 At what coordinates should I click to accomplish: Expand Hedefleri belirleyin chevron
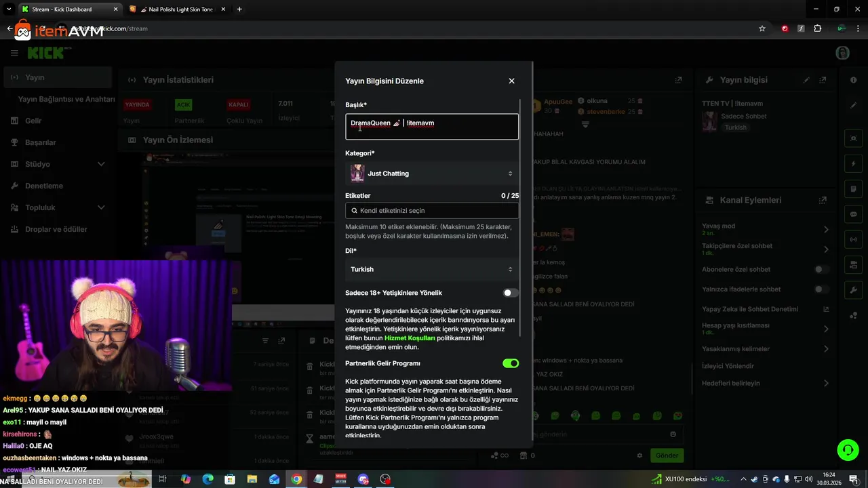pyautogui.click(x=826, y=383)
